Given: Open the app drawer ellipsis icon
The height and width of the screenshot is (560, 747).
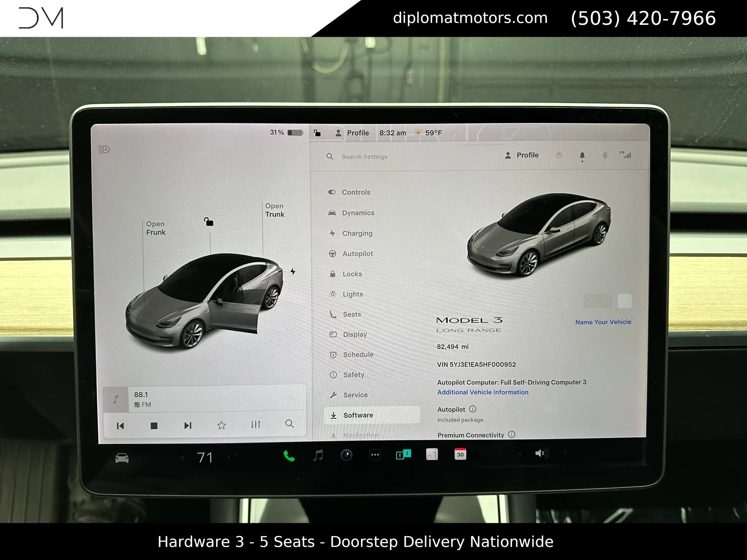Looking at the screenshot, I should point(375,455).
